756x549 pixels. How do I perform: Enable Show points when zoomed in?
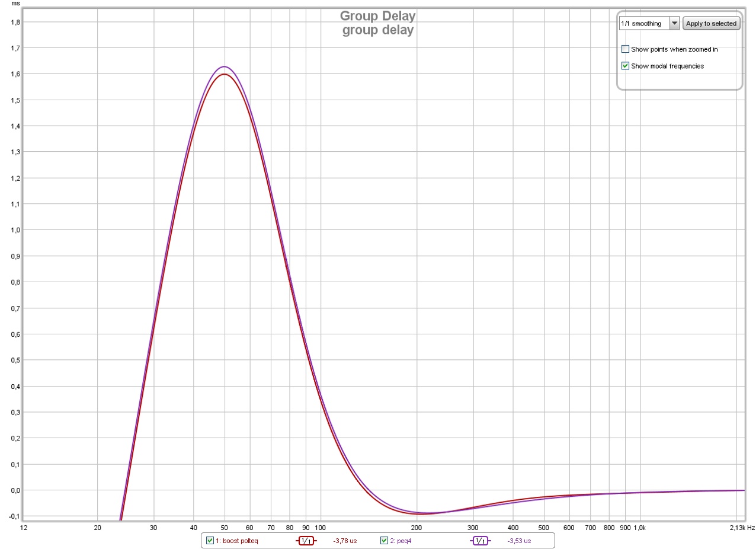pyautogui.click(x=625, y=49)
